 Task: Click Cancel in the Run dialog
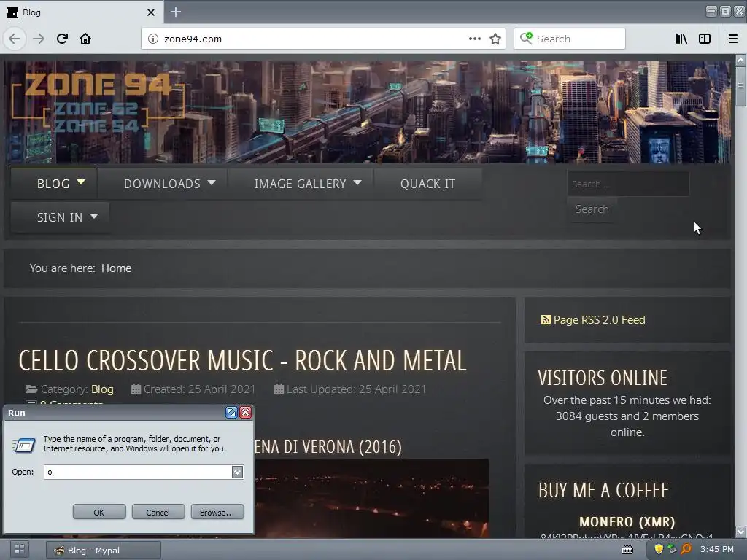pyautogui.click(x=158, y=513)
